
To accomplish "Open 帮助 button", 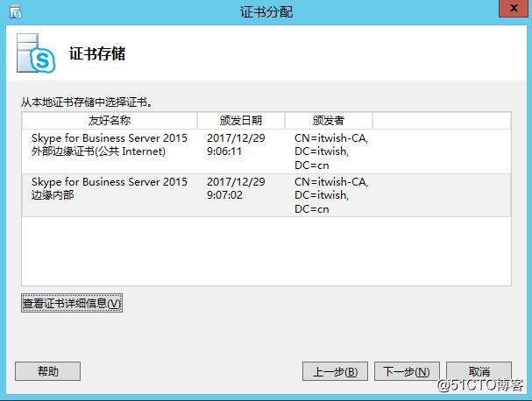I will [48, 371].
